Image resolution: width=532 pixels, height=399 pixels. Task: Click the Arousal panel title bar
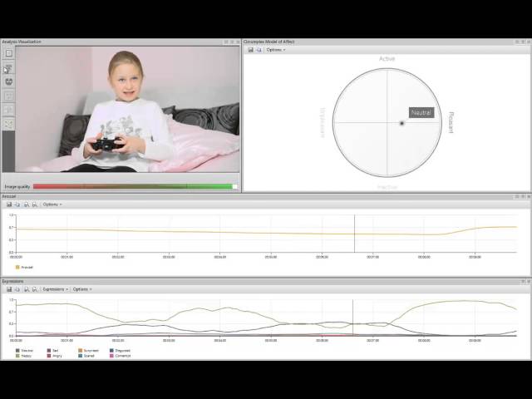(x=266, y=196)
